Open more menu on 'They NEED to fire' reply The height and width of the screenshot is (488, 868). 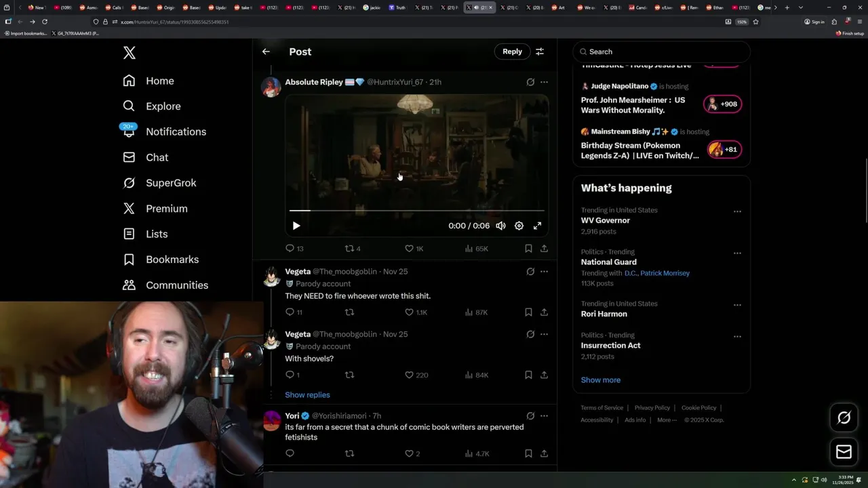coord(544,272)
